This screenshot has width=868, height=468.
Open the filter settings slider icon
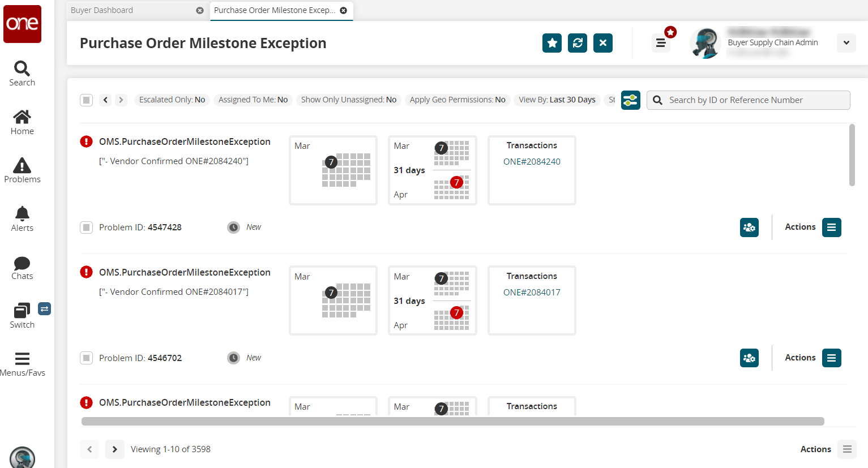[x=631, y=100]
